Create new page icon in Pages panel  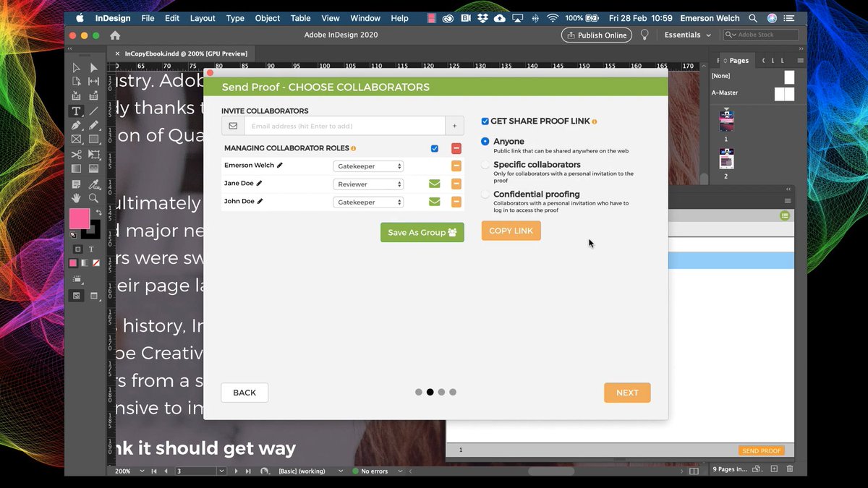tap(774, 469)
